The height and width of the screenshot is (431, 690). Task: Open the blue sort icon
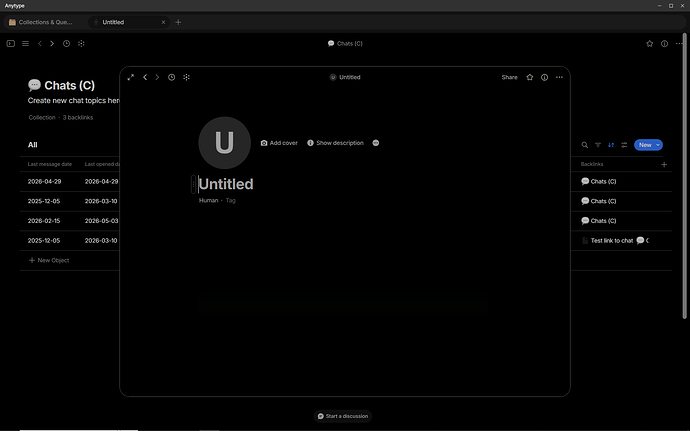click(x=611, y=145)
